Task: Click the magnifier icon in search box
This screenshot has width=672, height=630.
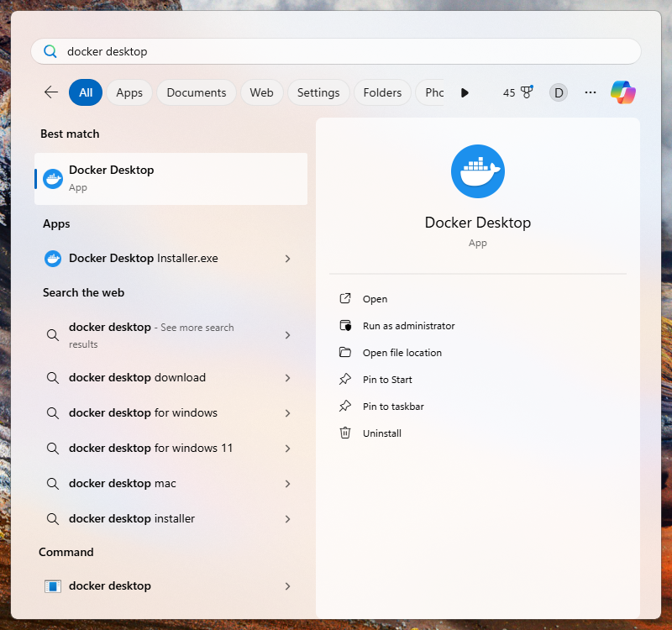Action: pos(50,51)
